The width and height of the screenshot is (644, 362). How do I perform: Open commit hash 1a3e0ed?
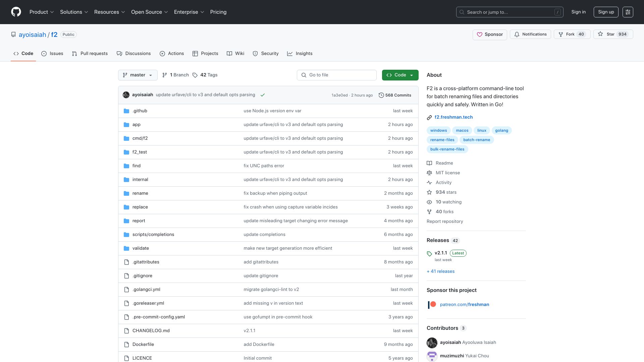[x=339, y=95]
